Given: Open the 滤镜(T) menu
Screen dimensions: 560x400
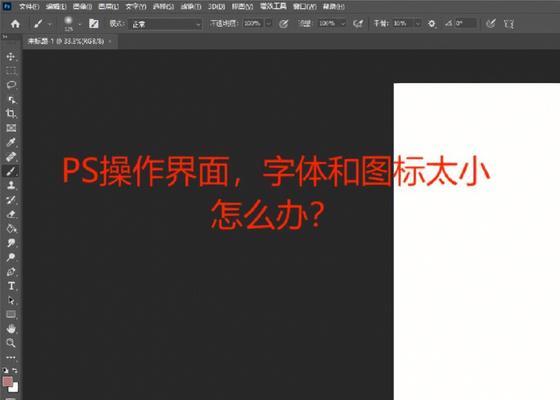Looking at the screenshot, I should (191, 6).
